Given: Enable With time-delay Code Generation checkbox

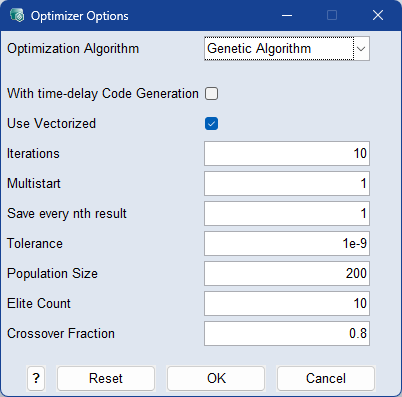Looking at the screenshot, I should point(211,94).
